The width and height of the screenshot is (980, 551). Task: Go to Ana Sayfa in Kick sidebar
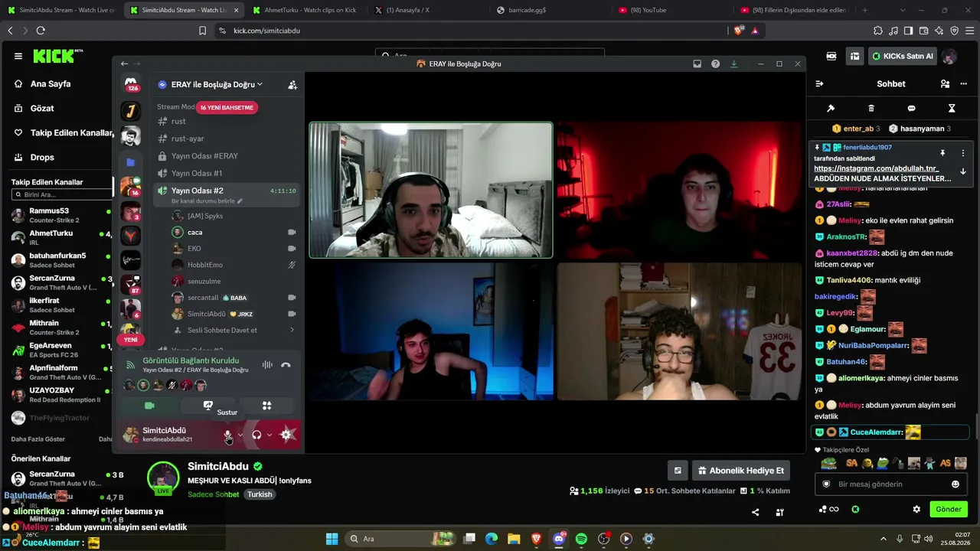tap(51, 83)
